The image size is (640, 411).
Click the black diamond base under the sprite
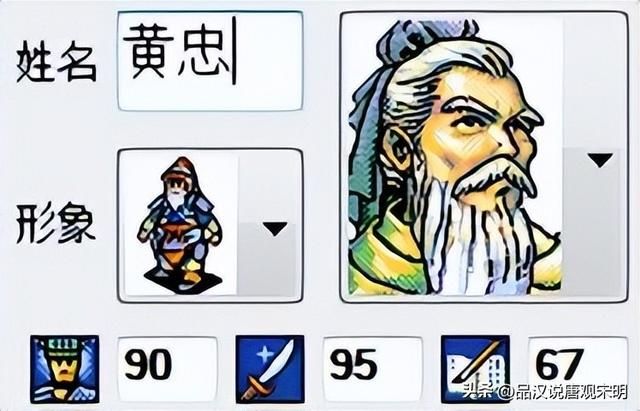tap(183, 282)
